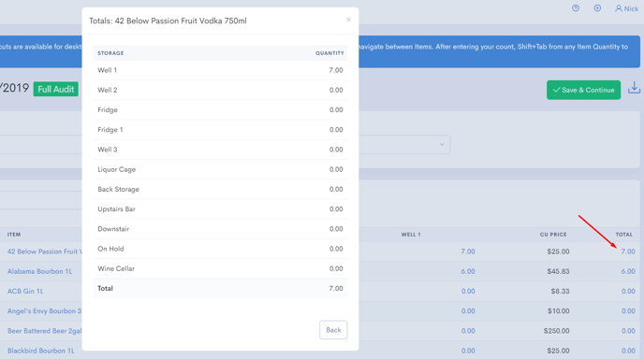This screenshot has width=644, height=359.
Task: Sort by WELL 1 column header
Action: pos(411,235)
